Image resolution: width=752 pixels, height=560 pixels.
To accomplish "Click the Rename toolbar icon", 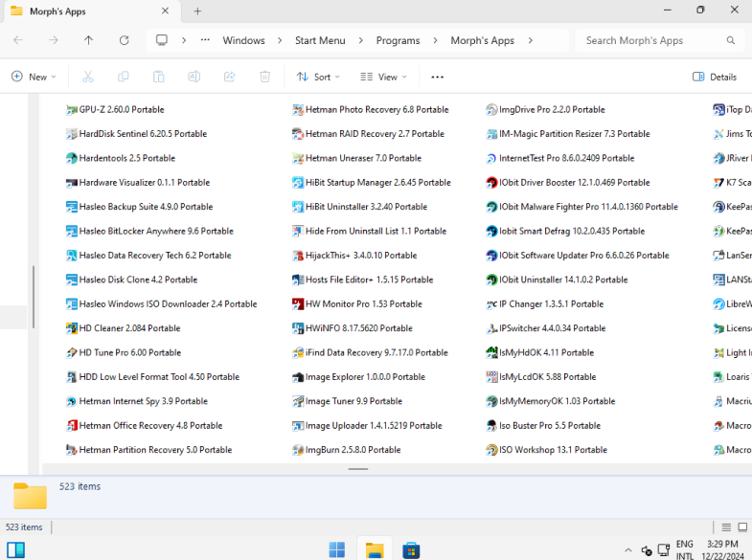I will (194, 77).
